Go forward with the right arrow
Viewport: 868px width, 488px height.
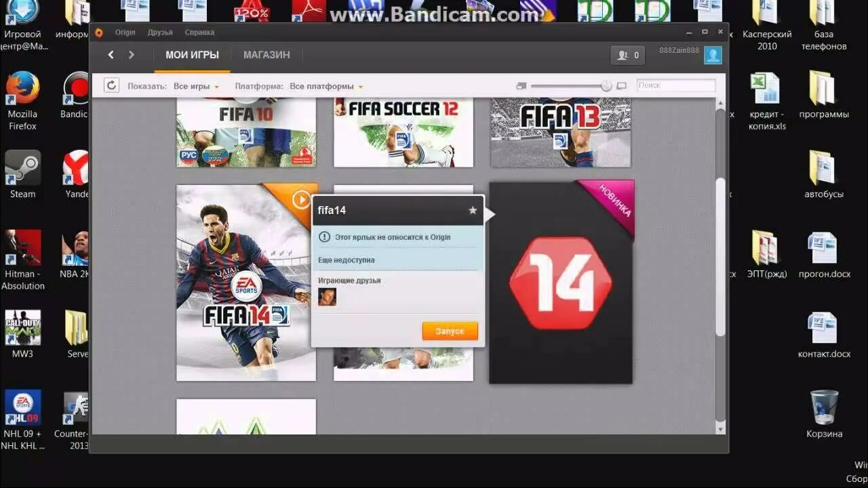(x=132, y=55)
